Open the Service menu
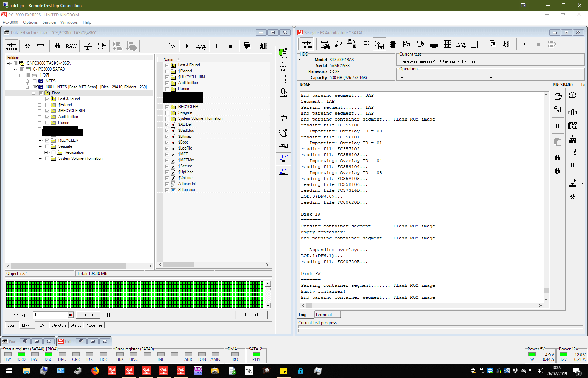 49,22
